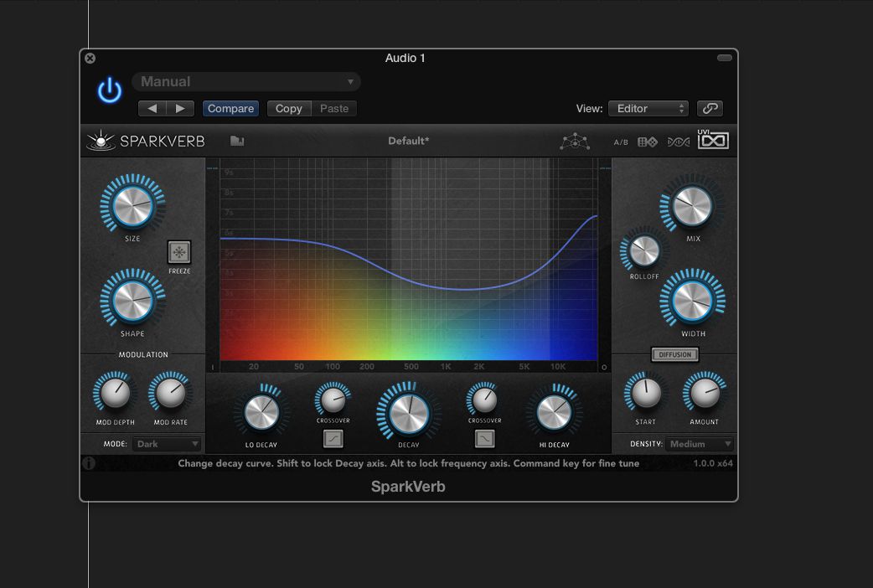The height and width of the screenshot is (588, 873).
Task: Go to the next preset arrow
Action: click(x=180, y=109)
